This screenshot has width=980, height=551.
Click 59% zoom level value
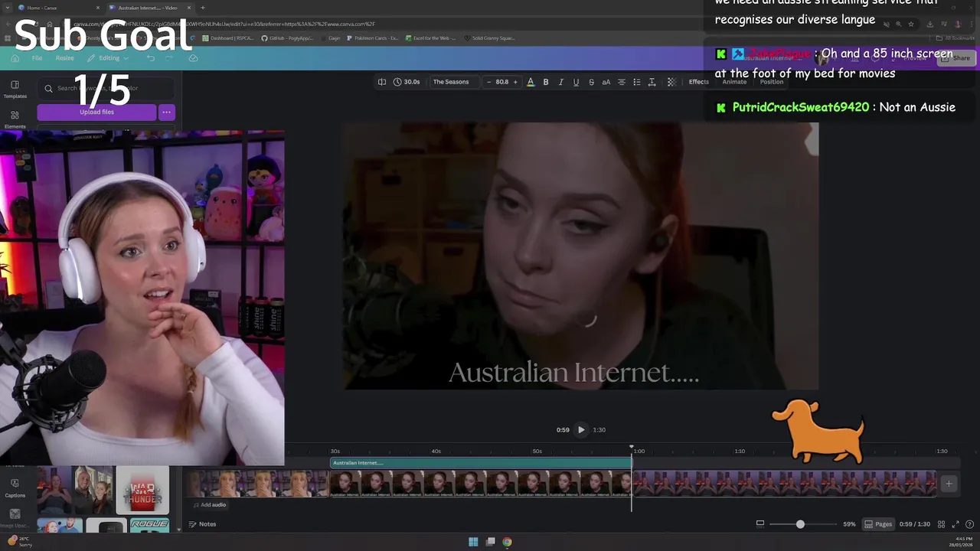point(849,524)
